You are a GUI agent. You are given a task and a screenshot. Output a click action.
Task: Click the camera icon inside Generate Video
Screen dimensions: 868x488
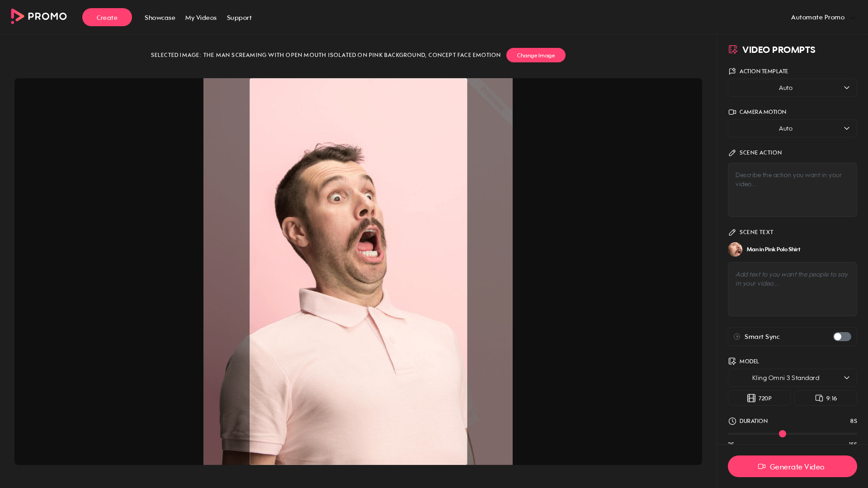pyautogui.click(x=762, y=467)
